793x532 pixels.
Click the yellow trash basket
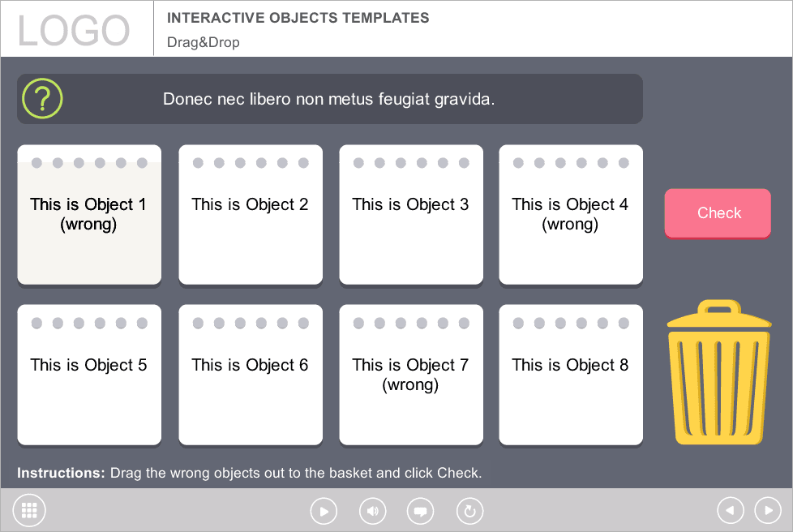tap(718, 373)
